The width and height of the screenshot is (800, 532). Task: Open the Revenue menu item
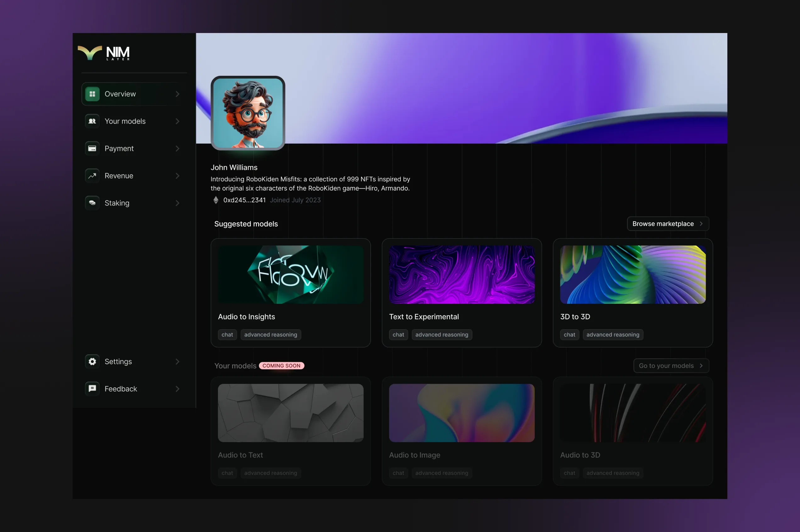[x=119, y=176]
